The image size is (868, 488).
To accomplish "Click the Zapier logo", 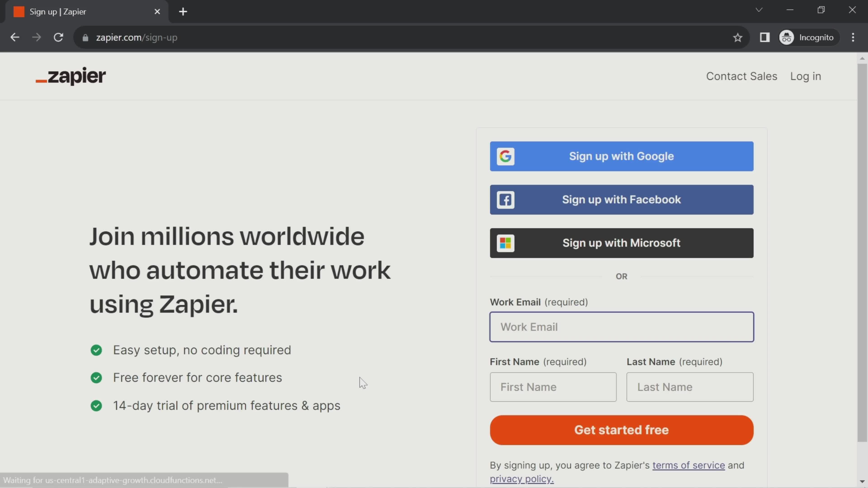I will coord(71,76).
